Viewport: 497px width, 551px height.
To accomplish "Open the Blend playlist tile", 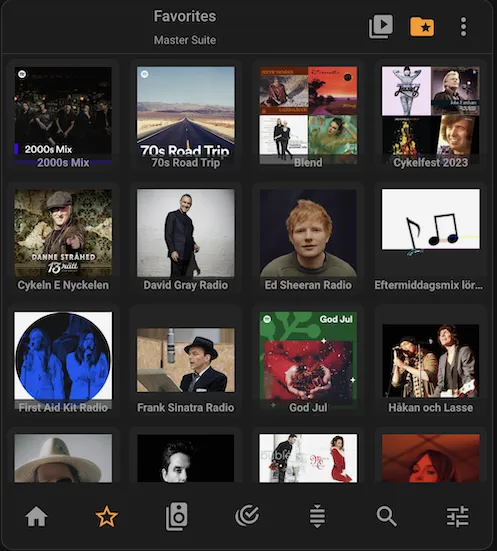I will (x=308, y=116).
